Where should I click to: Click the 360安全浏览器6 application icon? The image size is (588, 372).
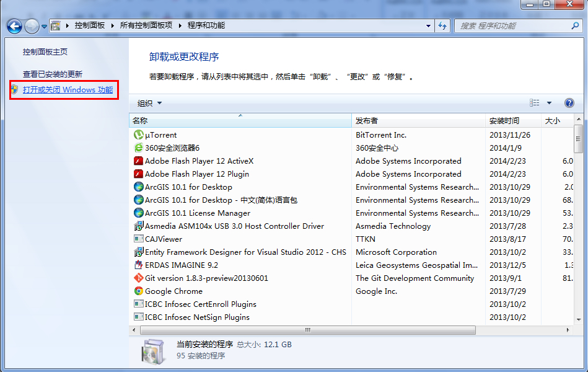[138, 148]
